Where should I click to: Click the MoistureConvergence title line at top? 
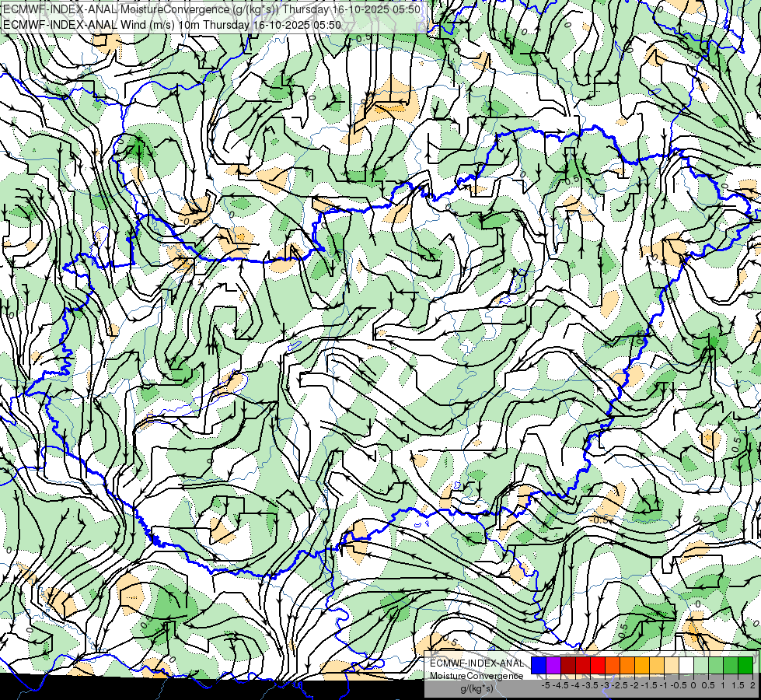coord(211,9)
